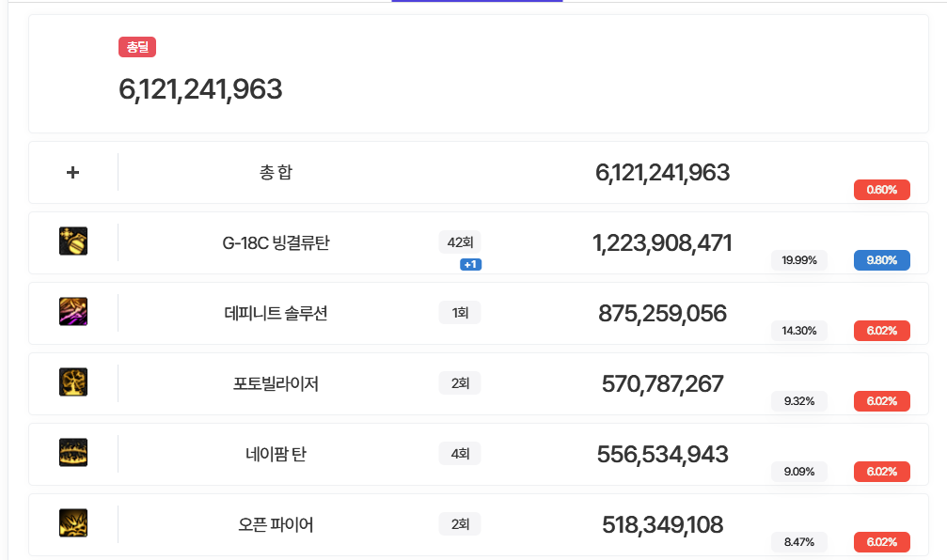Select the G-18C 빙결류탄 skill name

(276, 243)
